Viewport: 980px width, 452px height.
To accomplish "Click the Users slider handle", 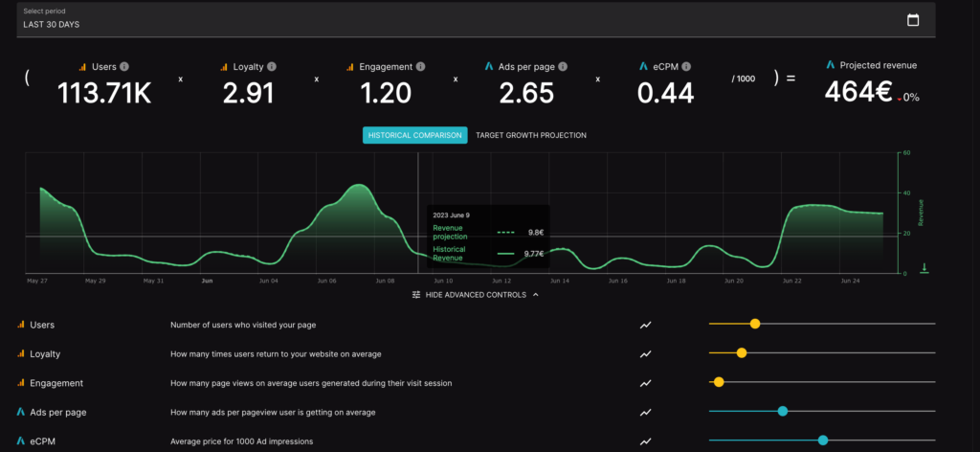I will tap(755, 325).
